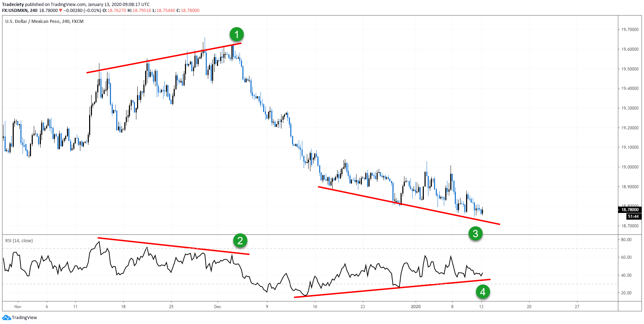This screenshot has height=324, width=644.
Task: Click the green circle marker numbered 1
Action: coord(236,35)
